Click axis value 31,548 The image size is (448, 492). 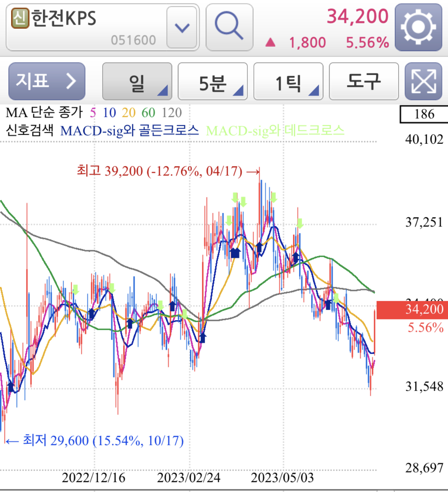point(424,386)
